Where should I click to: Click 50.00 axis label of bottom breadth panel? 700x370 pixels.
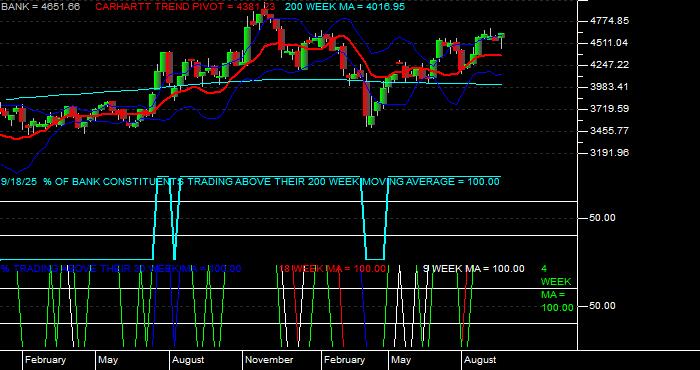tap(603, 306)
